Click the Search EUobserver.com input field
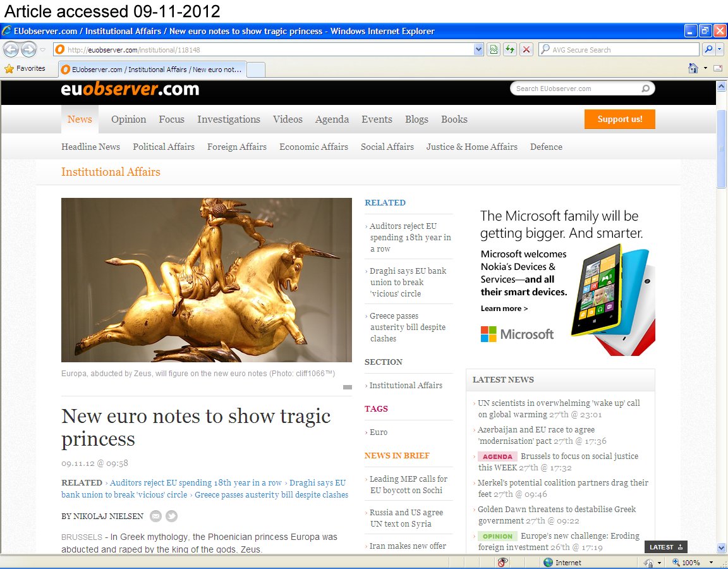The image size is (728, 569). [x=575, y=89]
